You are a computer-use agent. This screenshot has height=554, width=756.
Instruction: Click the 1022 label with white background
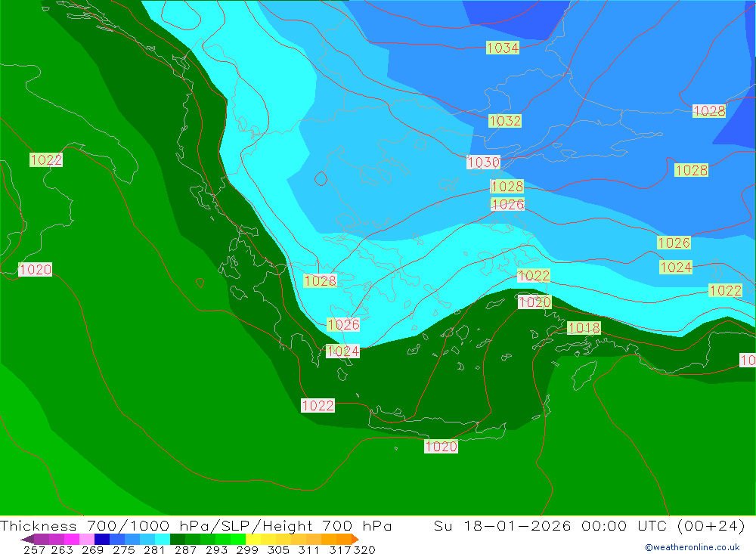318,406
